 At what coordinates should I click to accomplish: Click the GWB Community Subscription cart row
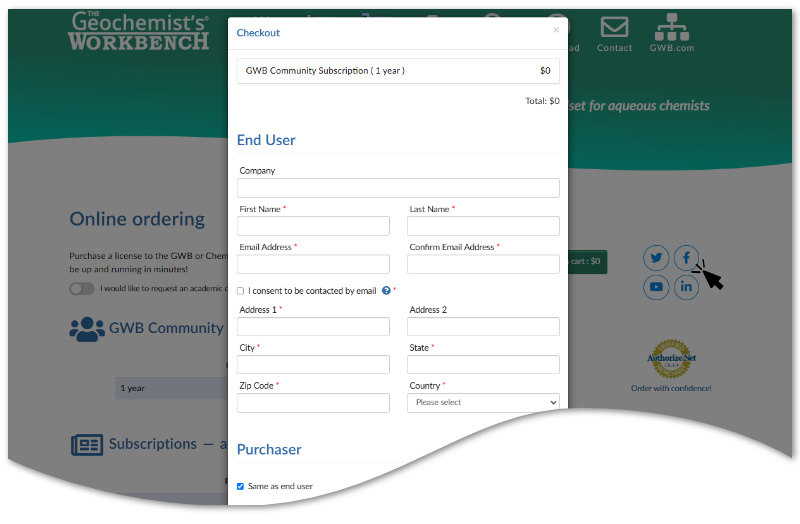(x=398, y=71)
